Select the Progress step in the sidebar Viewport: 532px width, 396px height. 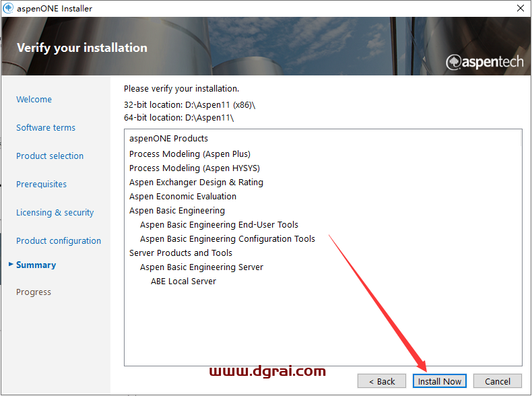34,292
